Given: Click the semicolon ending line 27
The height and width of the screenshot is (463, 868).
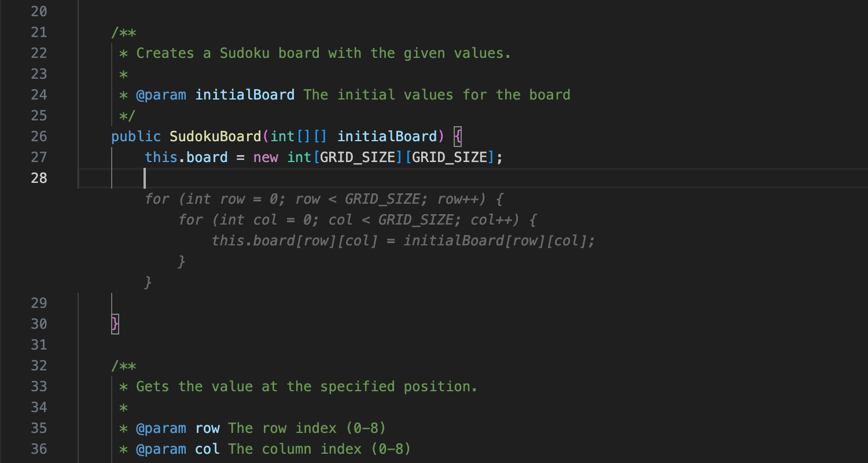Looking at the screenshot, I should [499, 156].
